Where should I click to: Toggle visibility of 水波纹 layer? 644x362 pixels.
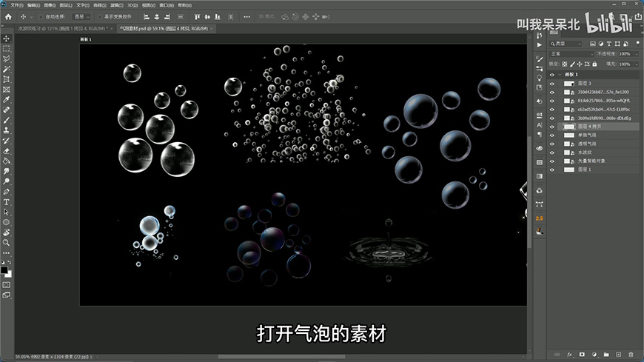(x=552, y=152)
